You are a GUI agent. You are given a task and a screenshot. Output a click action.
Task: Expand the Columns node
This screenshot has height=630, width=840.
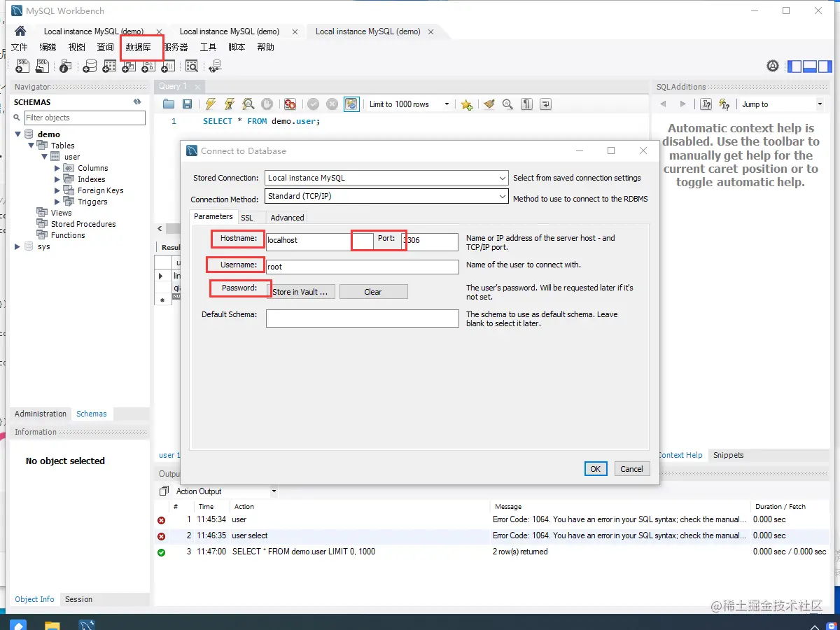point(57,168)
